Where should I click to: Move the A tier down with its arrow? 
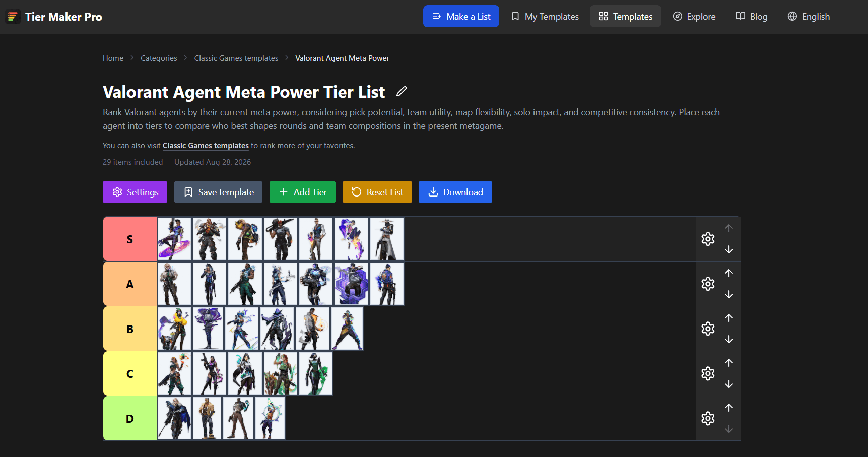click(729, 295)
